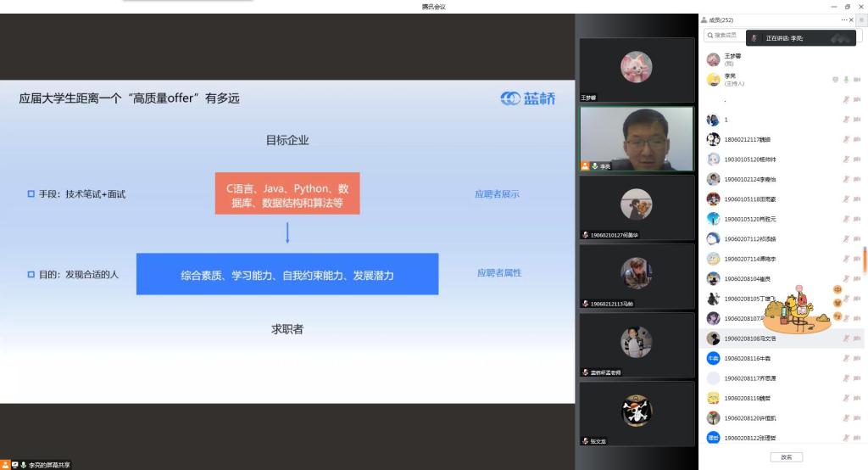This screenshot has width=868, height=470.
Task: Click the 蓝桥 logo on the slide
Action: point(528,98)
